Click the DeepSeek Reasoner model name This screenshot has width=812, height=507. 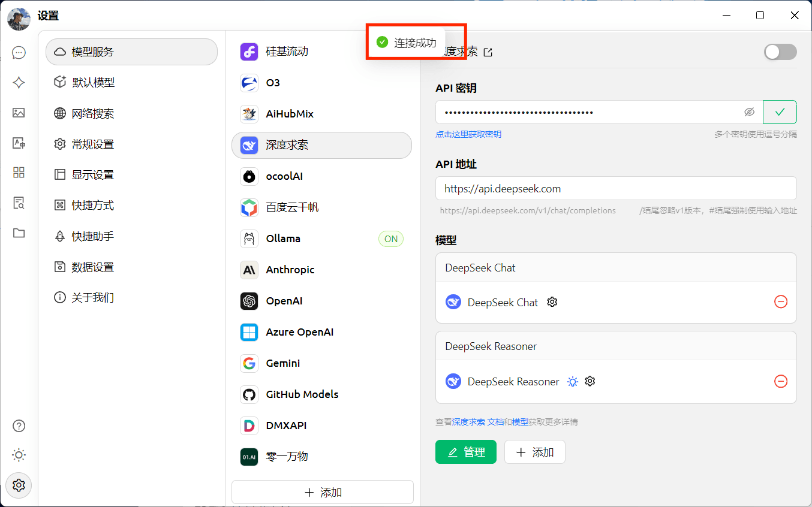[x=513, y=382]
